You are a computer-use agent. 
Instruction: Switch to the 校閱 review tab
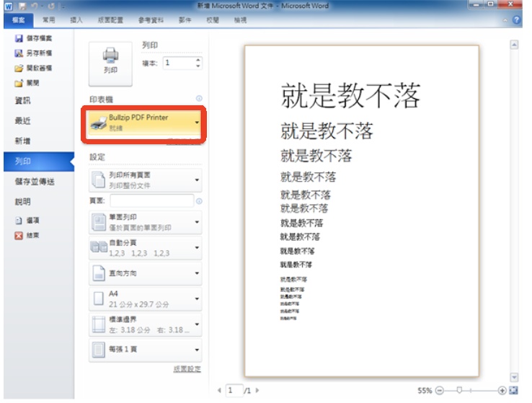(x=213, y=20)
